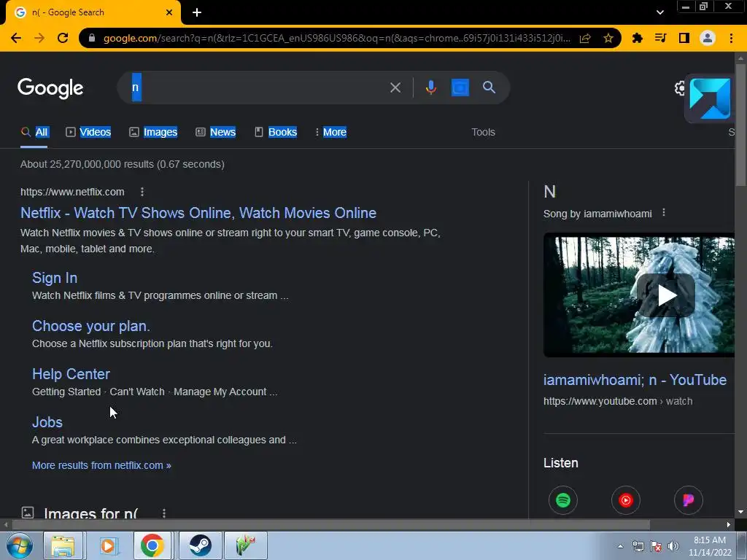Reload the page with the refresh icon
This screenshot has width=747, height=560.
point(63,38)
